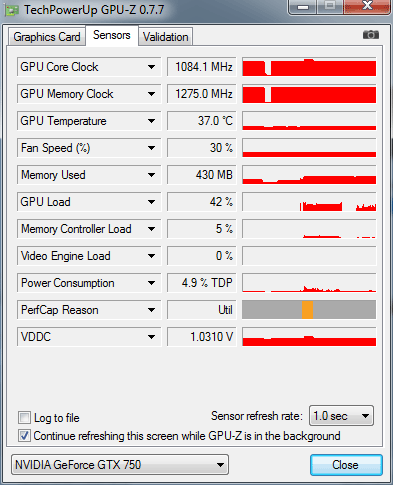The width and height of the screenshot is (393, 485).
Task: Enable the Log to file checkbox
Action: tap(24, 417)
